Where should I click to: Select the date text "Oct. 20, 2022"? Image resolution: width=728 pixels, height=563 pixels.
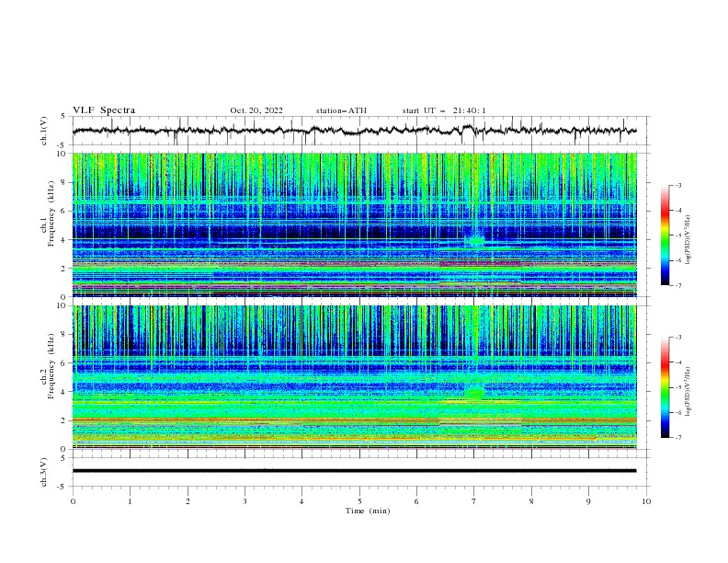pos(256,110)
